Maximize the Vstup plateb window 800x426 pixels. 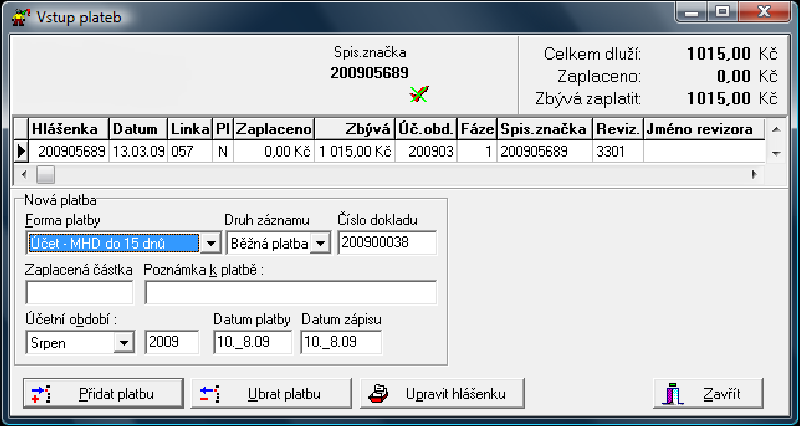(x=721, y=12)
